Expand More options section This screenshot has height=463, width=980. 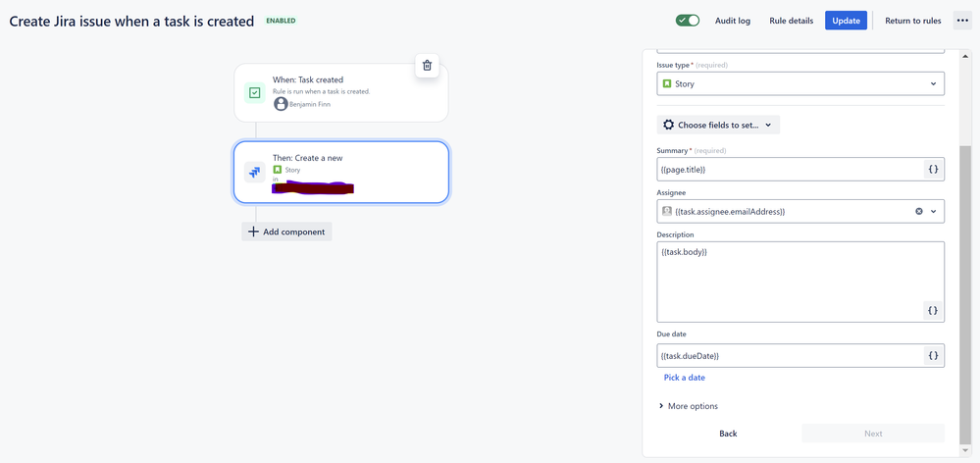click(688, 406)
